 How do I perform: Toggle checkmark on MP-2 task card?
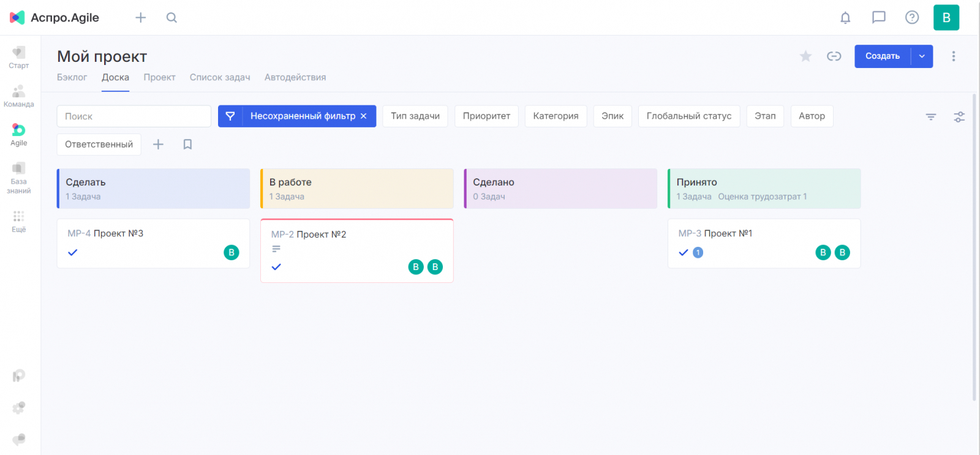click(x=276, y=267)
